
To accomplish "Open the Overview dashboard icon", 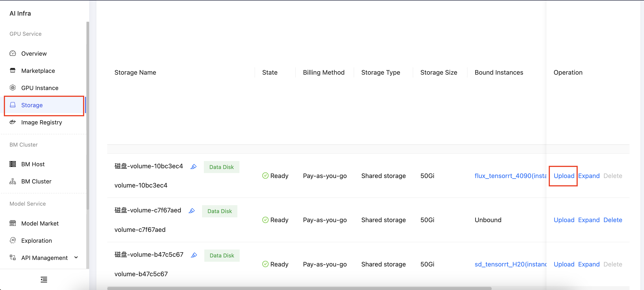I will 13,54.
